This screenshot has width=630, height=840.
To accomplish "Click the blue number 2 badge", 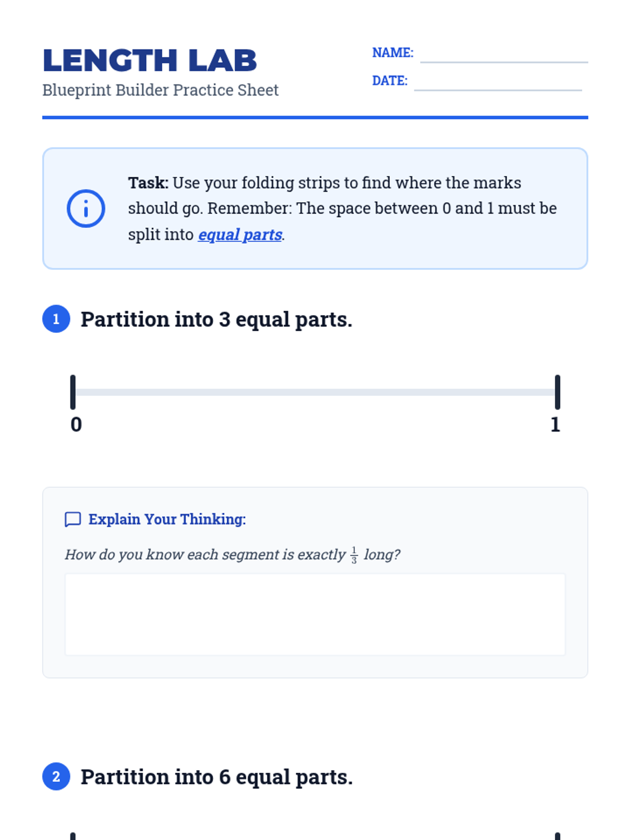I will [x=56, y=776].
